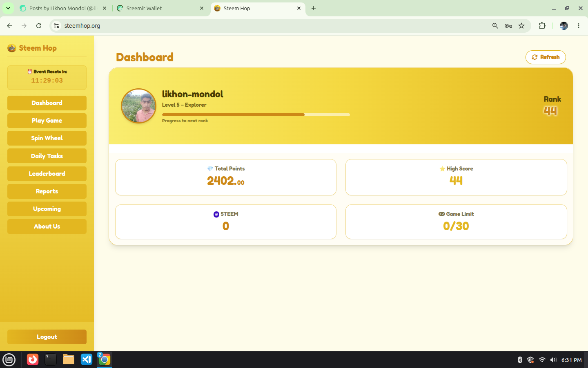The image size is (588, 368).
Task: Open the Files folder icon in taskbar
Action: (x=69, y=359)
